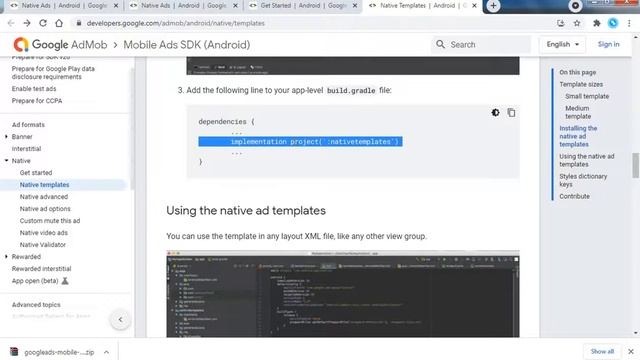Jump to Installing the native ad templates
Viewport: 640px width, 360px height.
pyautogui.click(x=578, y=136)
